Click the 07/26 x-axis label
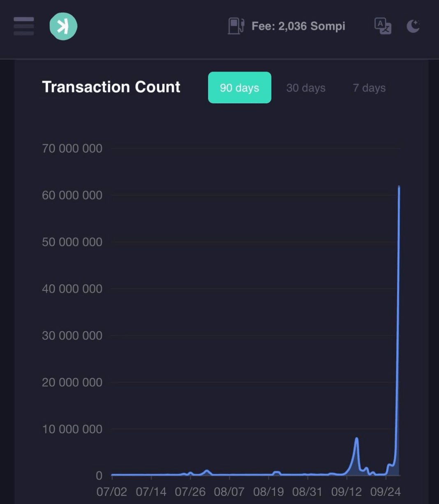Viewport: 439px width, 504px height. click(x=190, y=492)
